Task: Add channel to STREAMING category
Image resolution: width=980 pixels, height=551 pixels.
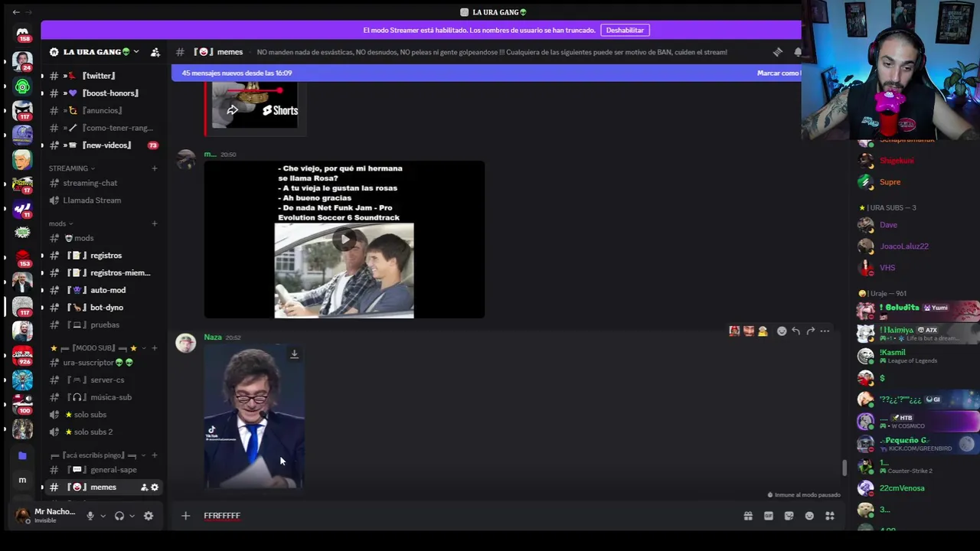Action: click(x=155, y=168)
